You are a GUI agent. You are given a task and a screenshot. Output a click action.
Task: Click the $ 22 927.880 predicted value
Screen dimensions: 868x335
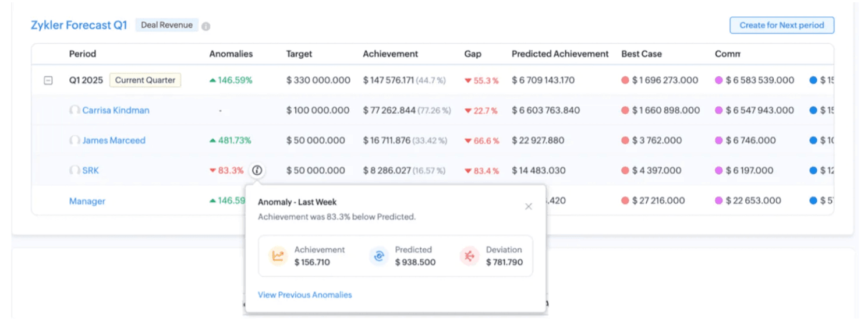[538, 140]
